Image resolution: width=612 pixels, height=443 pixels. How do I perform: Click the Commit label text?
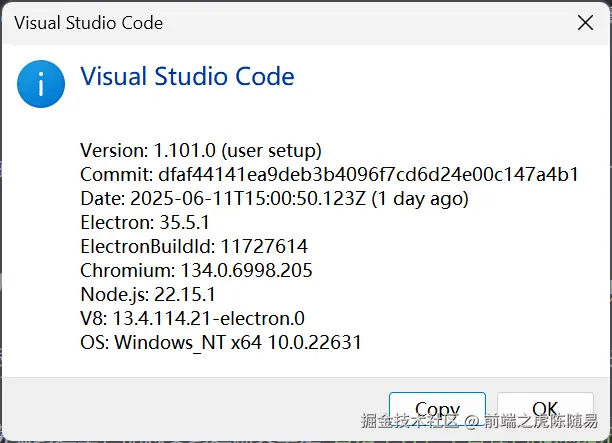pyautogui.click(x=113, y=175)
